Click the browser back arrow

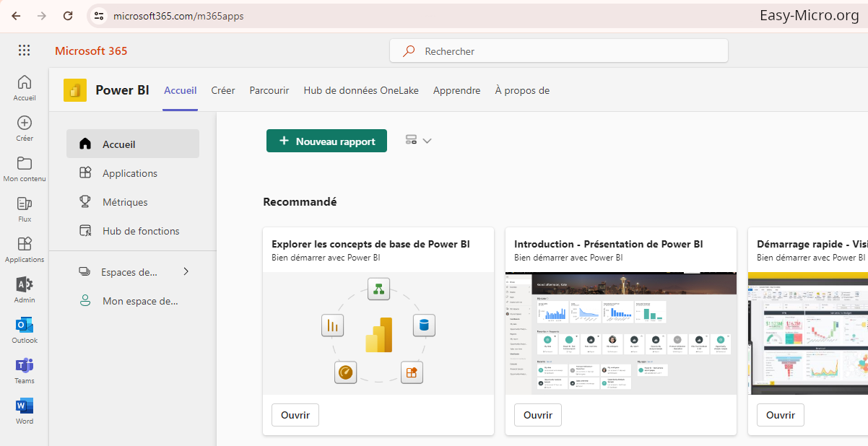click(x=16, y=16)
